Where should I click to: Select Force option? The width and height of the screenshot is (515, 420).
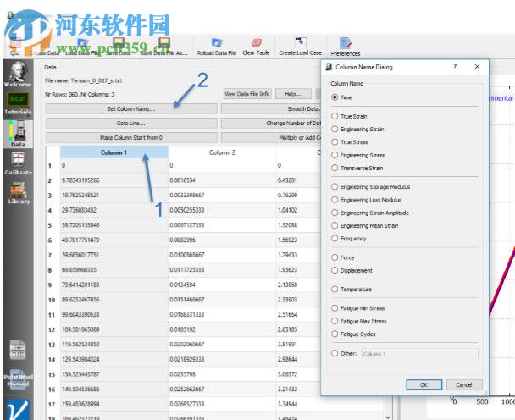335,257
